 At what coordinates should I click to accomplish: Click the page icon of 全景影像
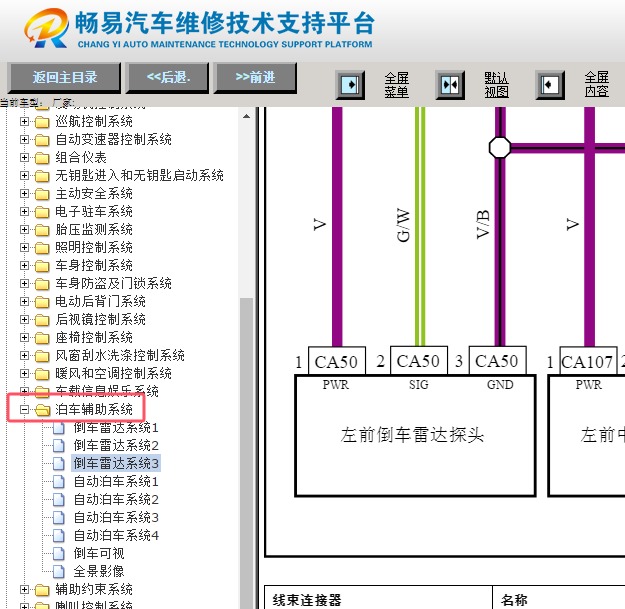[x=59, y=571]
